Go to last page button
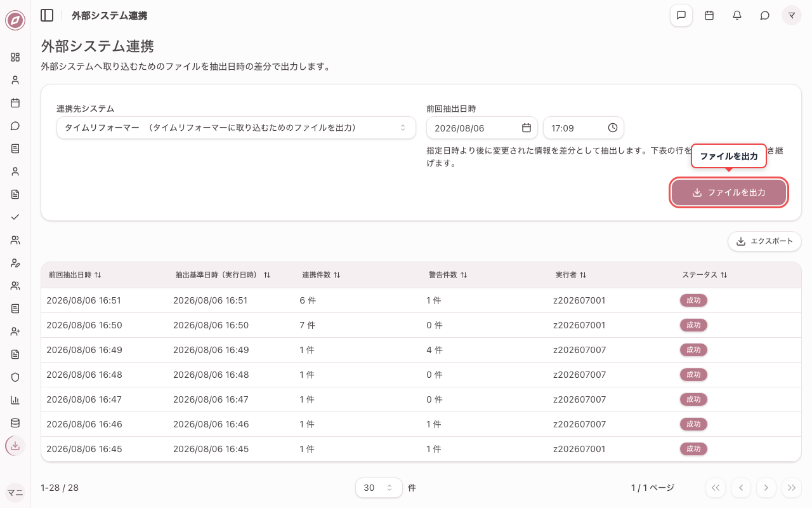 [x=792, y=488]
